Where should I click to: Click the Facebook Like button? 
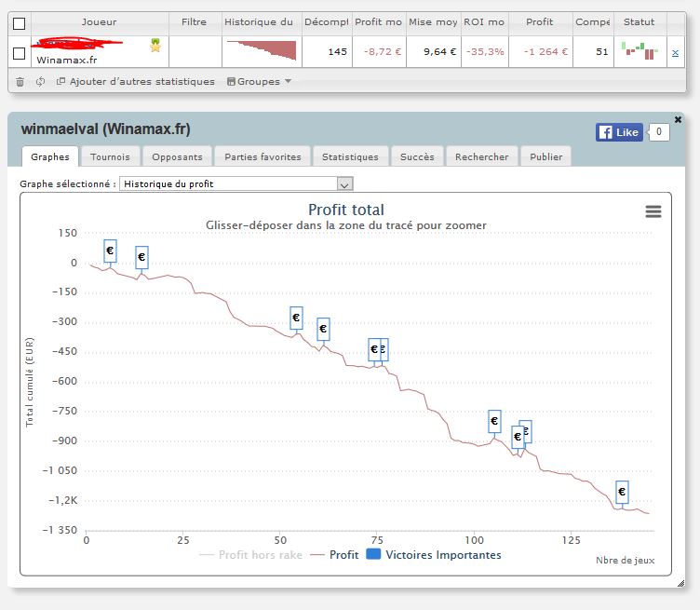[619, 132]
